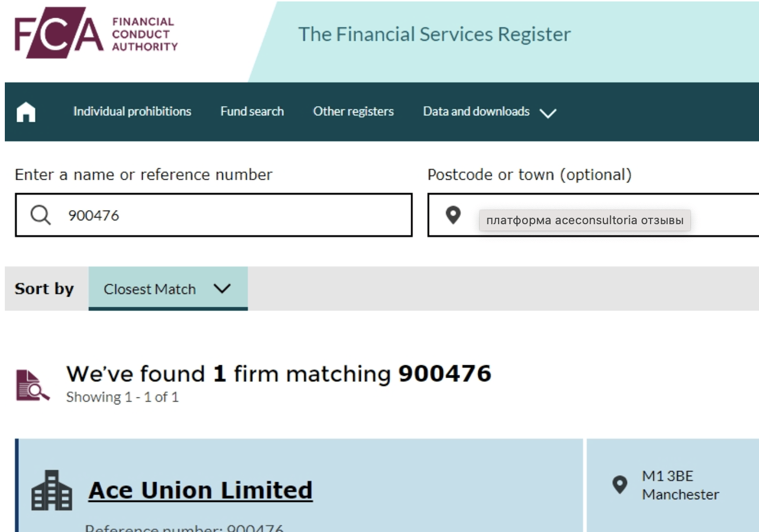The width and height of the screenshot is (759, 532).
Task: Click the name or reference number field
Action: [x=214, y=215]
